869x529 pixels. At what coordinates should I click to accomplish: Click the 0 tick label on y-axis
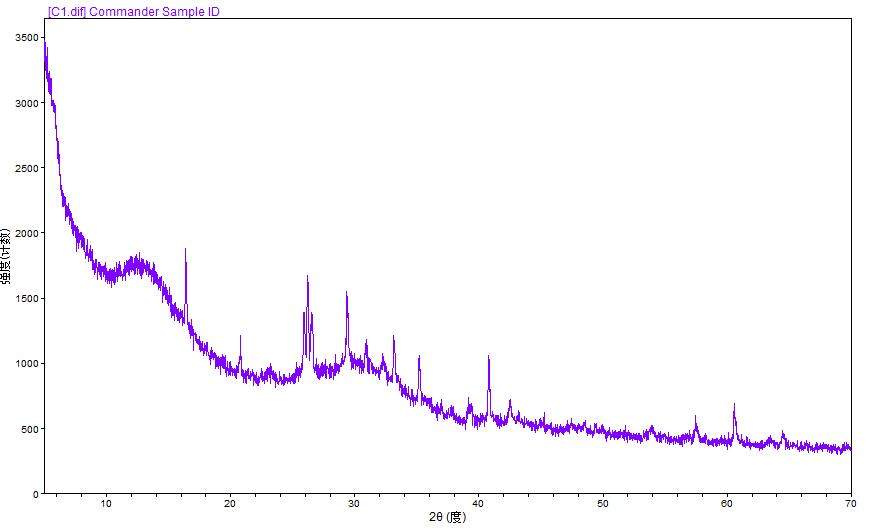click(x=36, y=494)
